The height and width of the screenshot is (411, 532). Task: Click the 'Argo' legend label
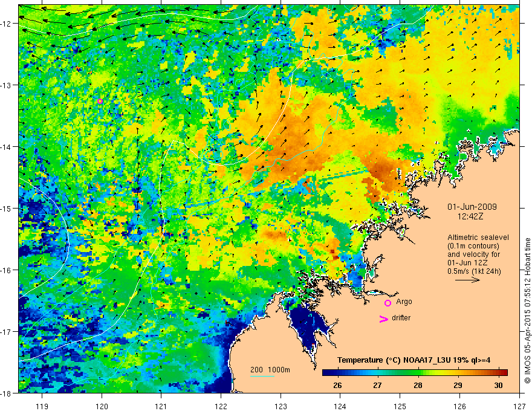coord(404,302)
